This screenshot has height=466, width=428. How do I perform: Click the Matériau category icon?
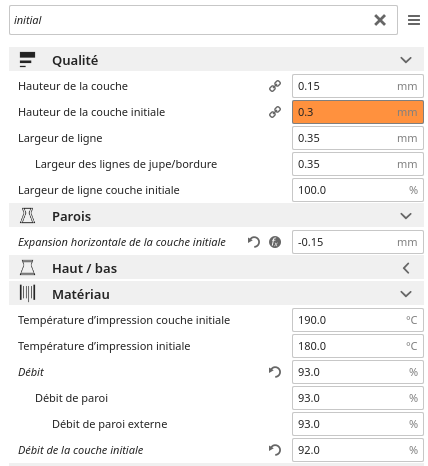pyautogui.click(x=27, y=294)
